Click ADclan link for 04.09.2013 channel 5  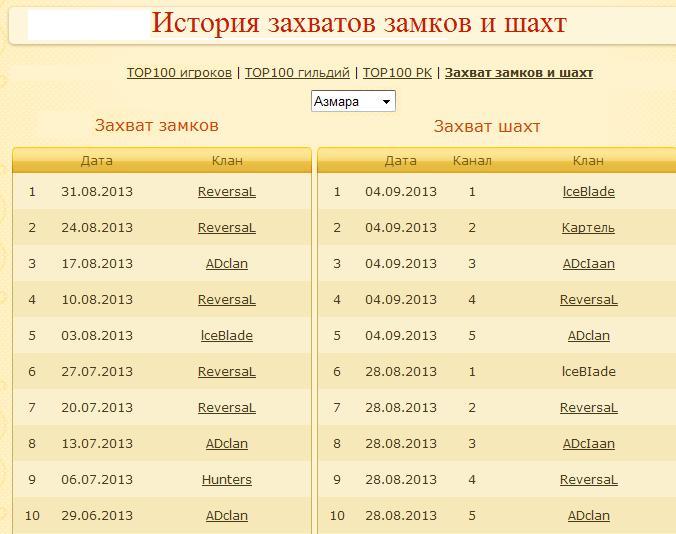click(588, 336)
